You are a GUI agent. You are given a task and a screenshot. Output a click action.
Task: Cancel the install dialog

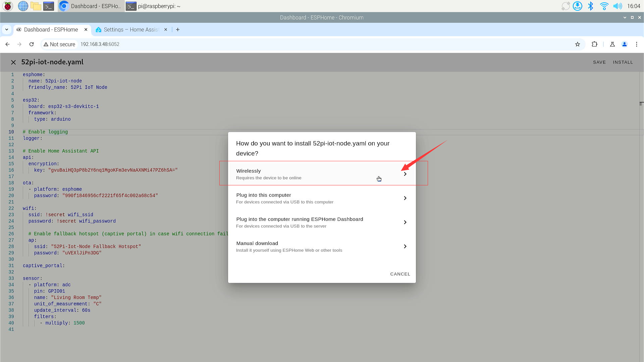click(400, 274)
